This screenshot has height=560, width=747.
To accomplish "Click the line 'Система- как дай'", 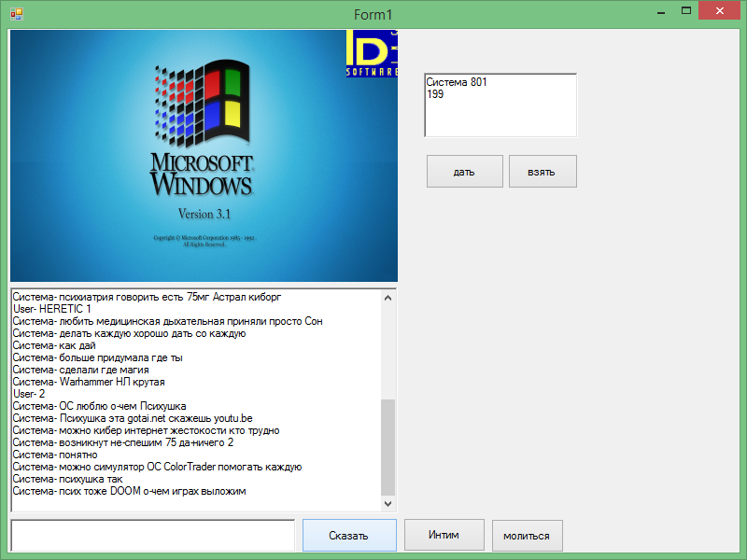I will coord(54,345).
